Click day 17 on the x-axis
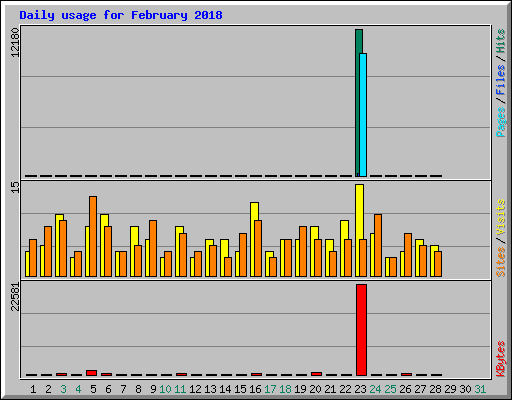 (x=270, y=389)
